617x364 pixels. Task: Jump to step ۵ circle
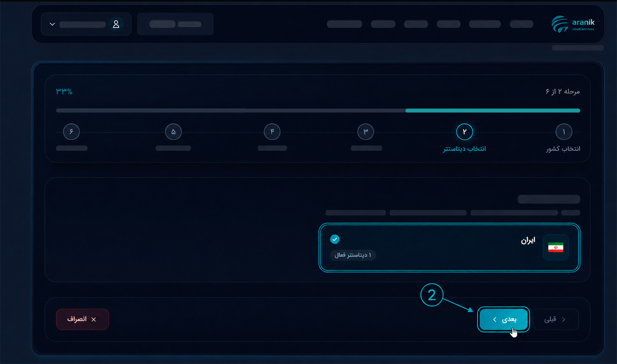pos(173,132)
